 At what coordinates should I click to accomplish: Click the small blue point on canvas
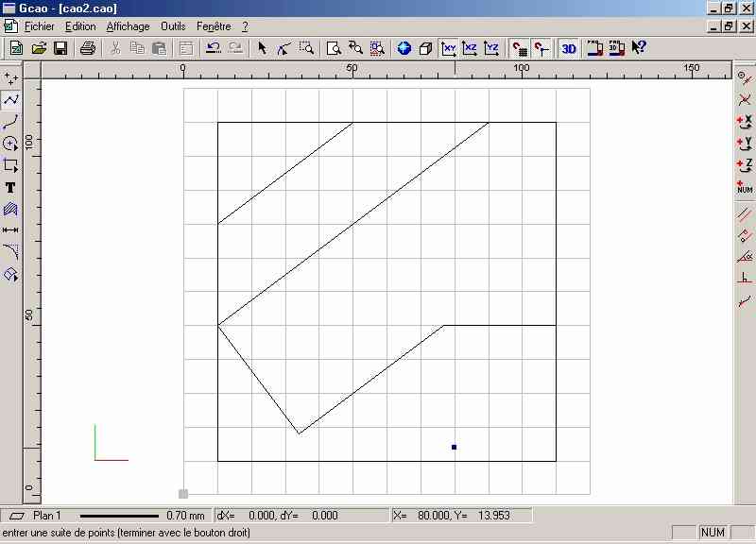pyautogui.click(x=454, y=447)
